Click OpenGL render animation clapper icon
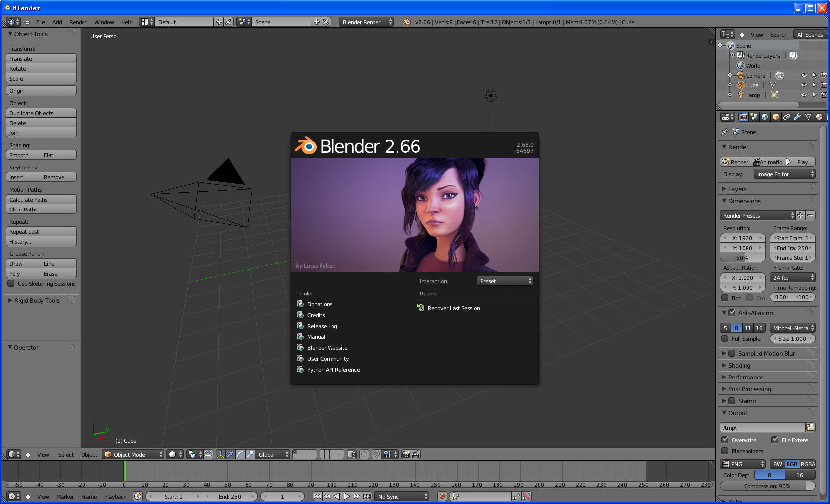The image size is (830, 504). 416,454
